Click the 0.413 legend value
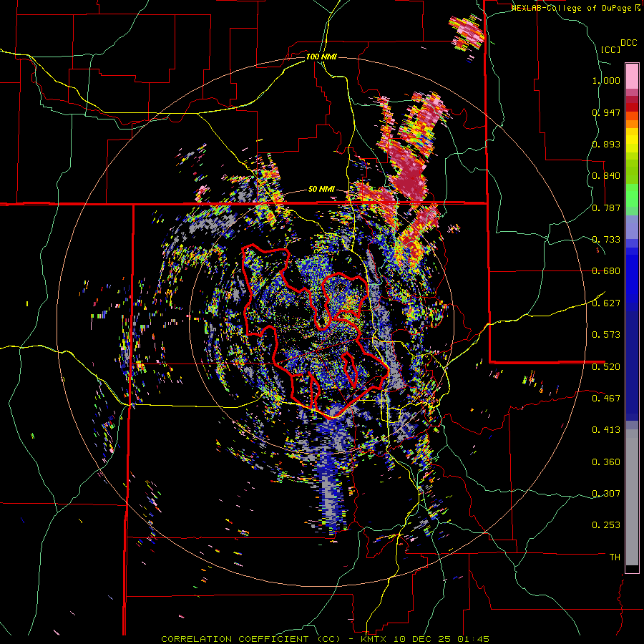The image size is (644, 644). click(606, 430)
